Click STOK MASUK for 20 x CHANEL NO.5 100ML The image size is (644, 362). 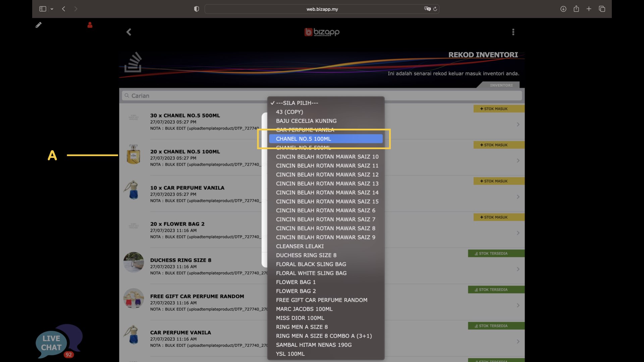click(x=499, y=145)
